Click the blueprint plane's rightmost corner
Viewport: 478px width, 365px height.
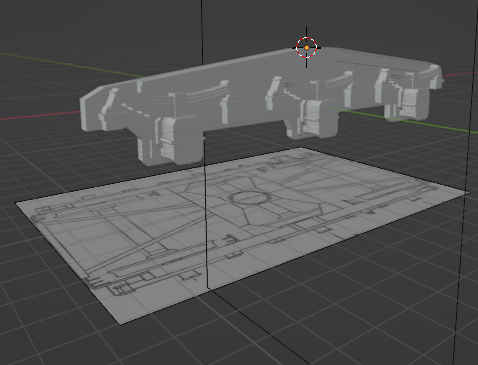(469, 192)
